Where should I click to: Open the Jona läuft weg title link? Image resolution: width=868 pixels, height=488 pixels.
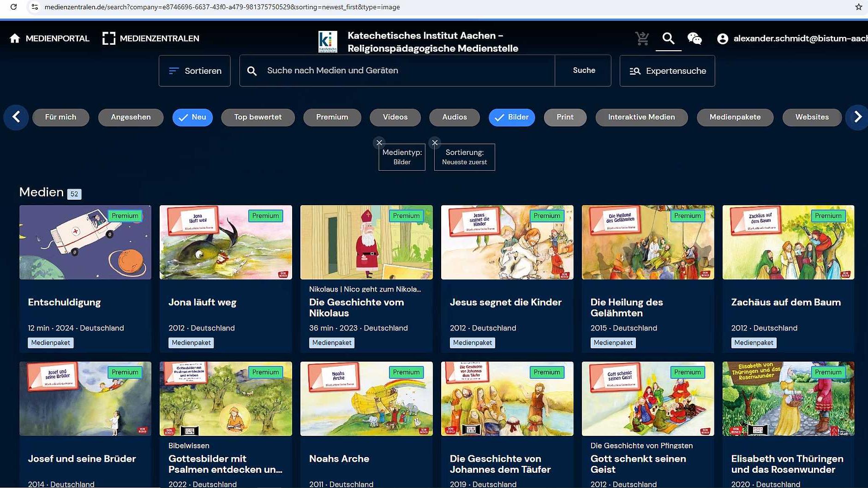[202, 303]
